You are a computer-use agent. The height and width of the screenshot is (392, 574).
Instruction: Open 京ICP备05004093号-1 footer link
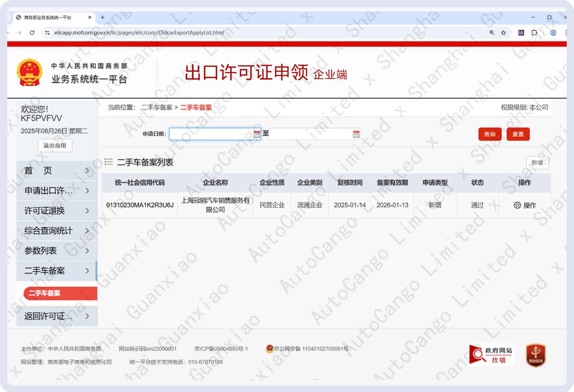221,349
